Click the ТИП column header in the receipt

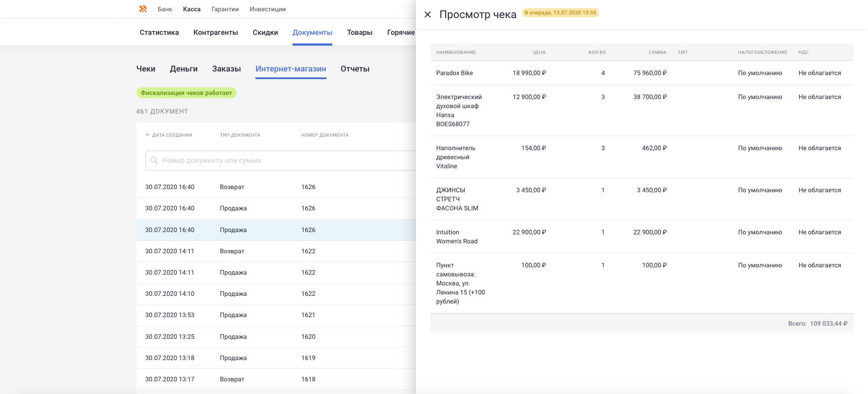tap(683, 52)
